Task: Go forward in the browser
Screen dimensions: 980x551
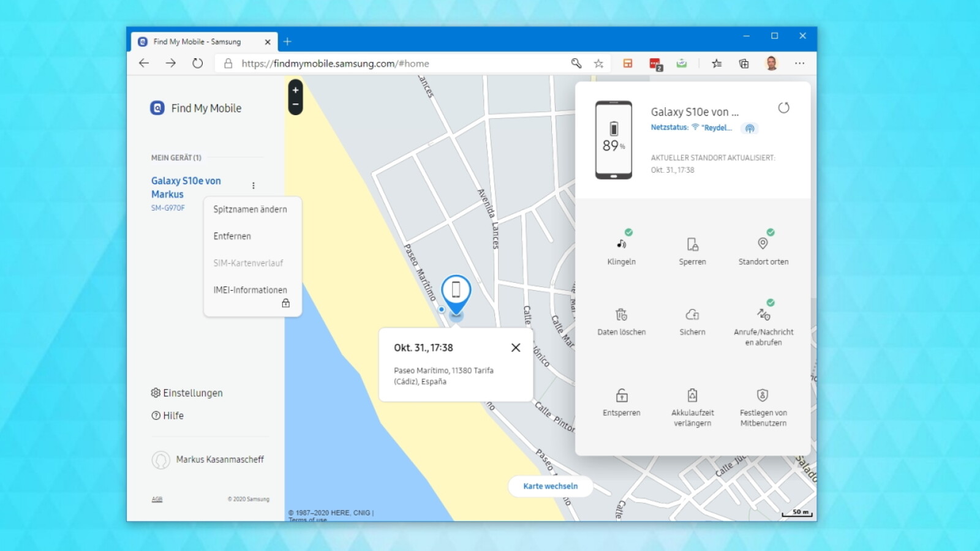Action: (x=170, y=63)
